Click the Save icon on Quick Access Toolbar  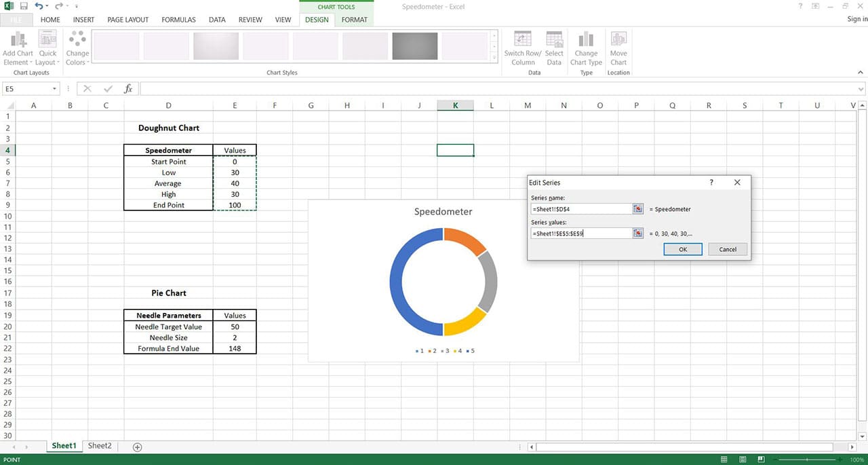(24, 6)
